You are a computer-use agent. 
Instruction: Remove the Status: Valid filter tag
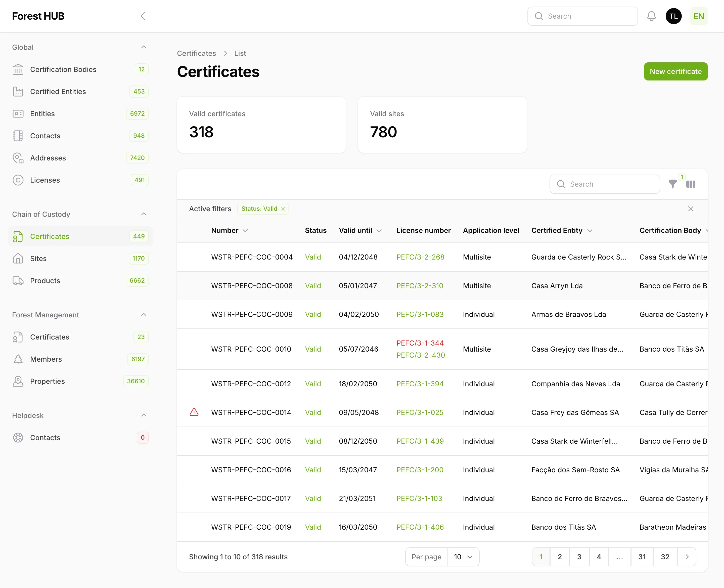coord(283,209)
